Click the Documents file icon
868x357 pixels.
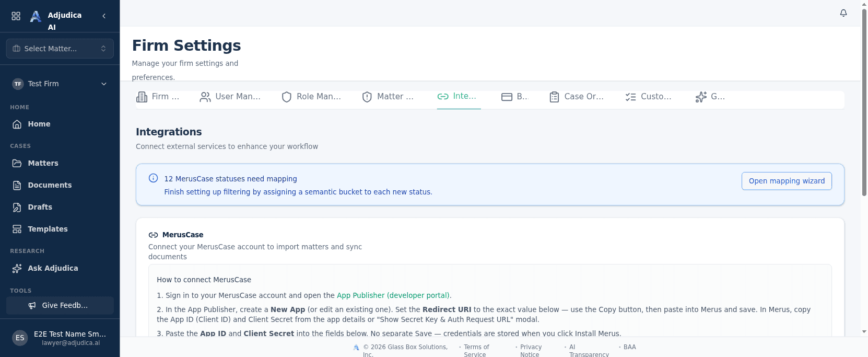click(x=17, y=185)
